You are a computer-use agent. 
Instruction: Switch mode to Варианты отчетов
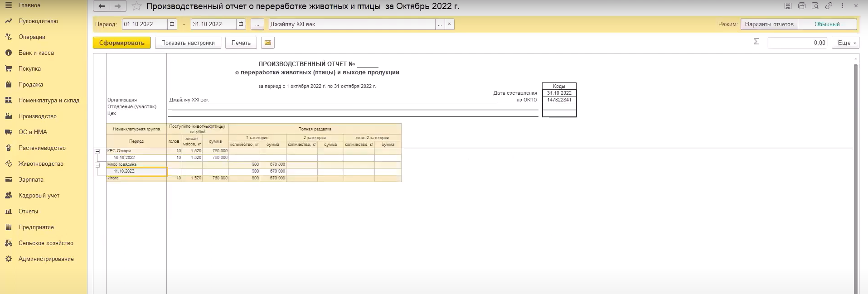(769, 24)
